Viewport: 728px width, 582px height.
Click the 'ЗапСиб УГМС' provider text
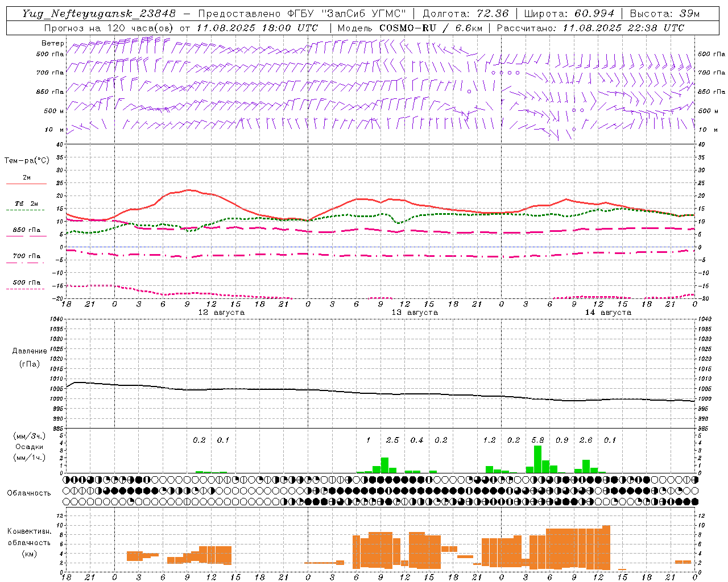tap(364, 14)
